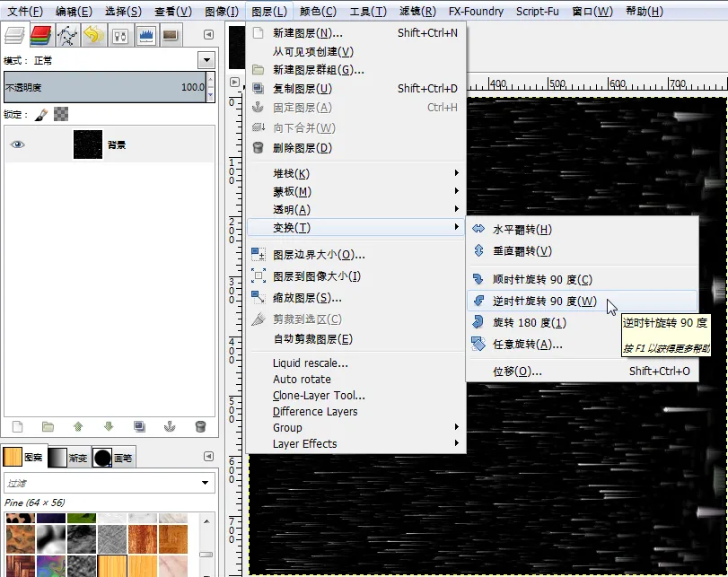Configure the layers dock tab menu arrow
Screen dimensions: 728x577
click(208, 35)
